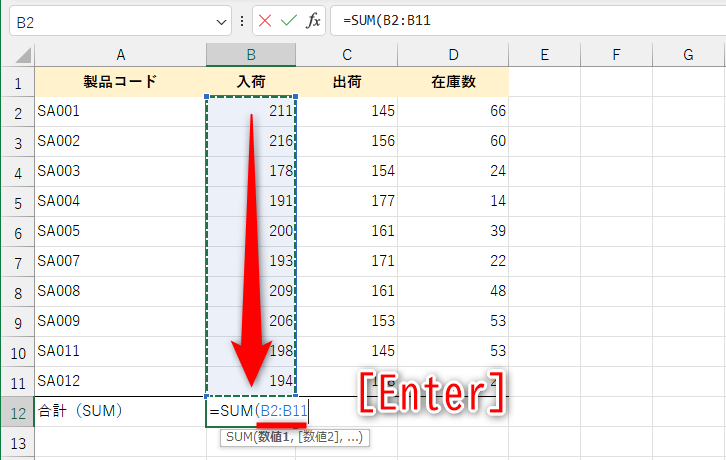Confirm formula with the green checkmark icon
Screen dimensions: 726x460
tap(289, 20)
